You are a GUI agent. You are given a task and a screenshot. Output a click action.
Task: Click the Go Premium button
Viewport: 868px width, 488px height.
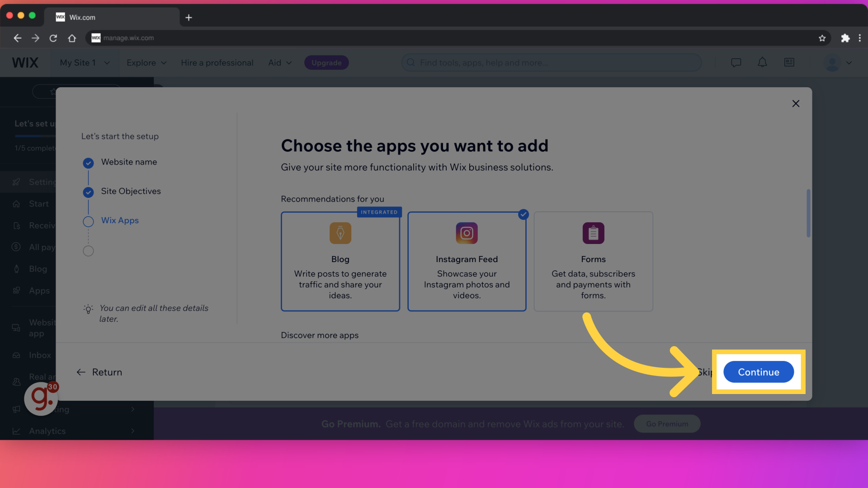(667, 424)
